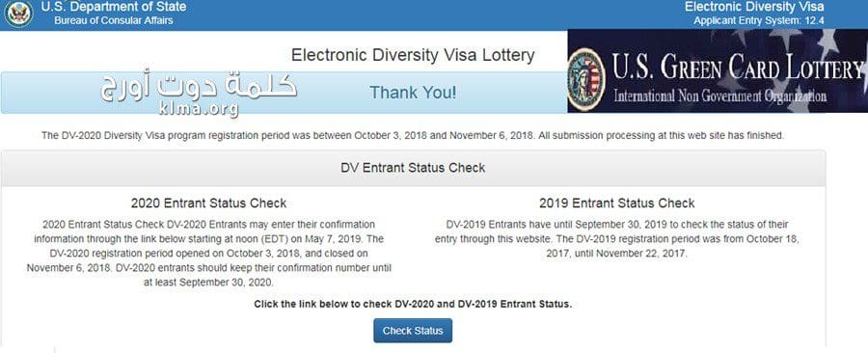The image size is (868, 353).
Task: Click the Check Status button
Action: [x=413, y=330]
